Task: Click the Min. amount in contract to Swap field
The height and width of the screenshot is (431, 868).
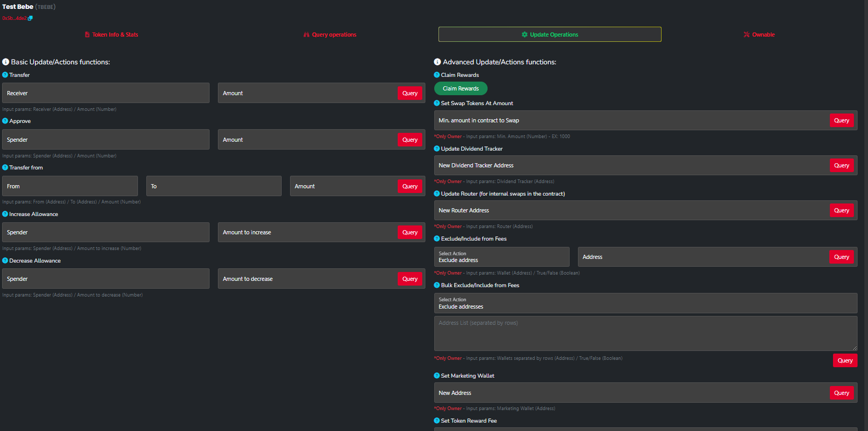Action: click(x=630, y=120)
